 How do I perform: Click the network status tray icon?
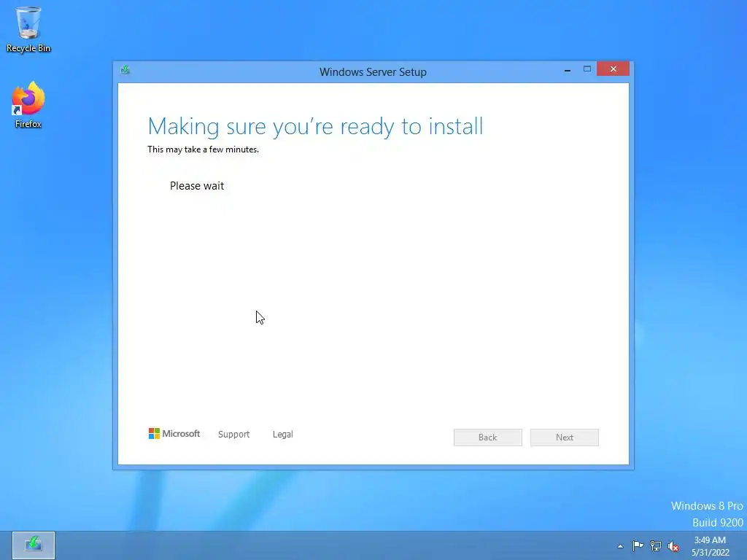click(656, 545)
